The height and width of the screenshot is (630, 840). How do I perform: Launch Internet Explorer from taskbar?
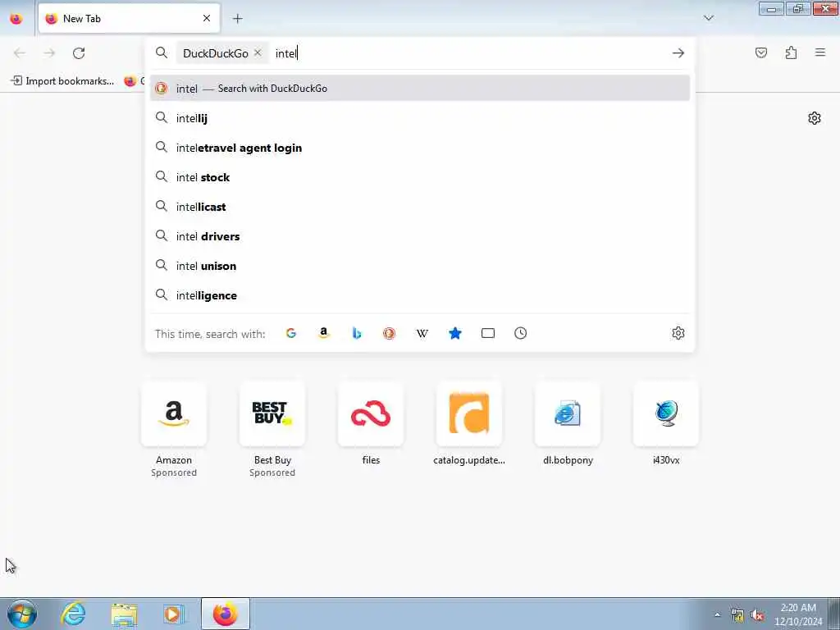pyautogui.click(x=73, y=614)
